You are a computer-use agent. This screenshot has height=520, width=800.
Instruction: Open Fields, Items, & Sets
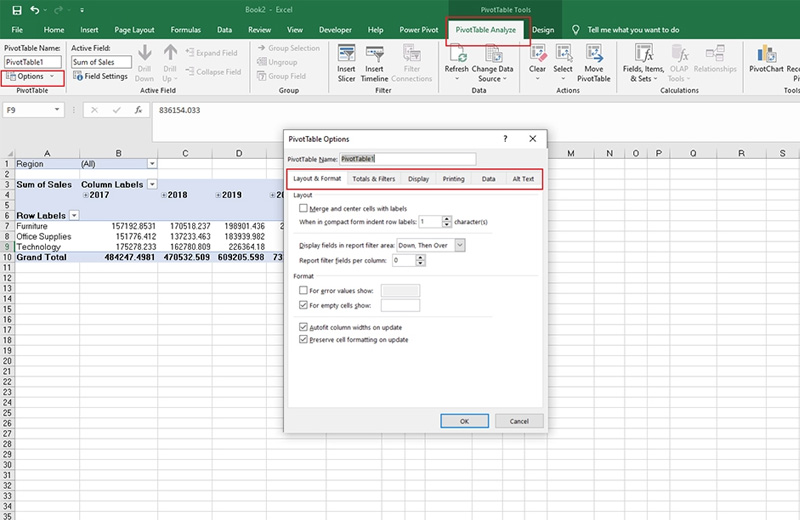pos(644,64)
